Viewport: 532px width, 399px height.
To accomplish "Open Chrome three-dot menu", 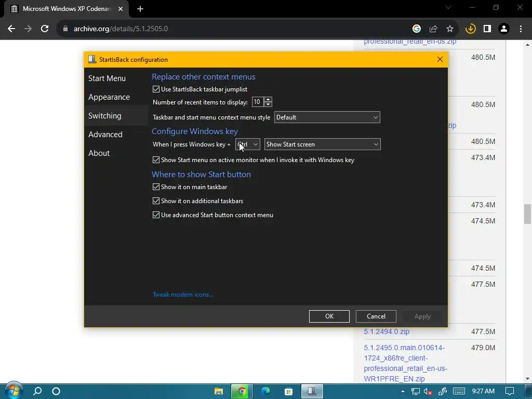I will [521, 29].
